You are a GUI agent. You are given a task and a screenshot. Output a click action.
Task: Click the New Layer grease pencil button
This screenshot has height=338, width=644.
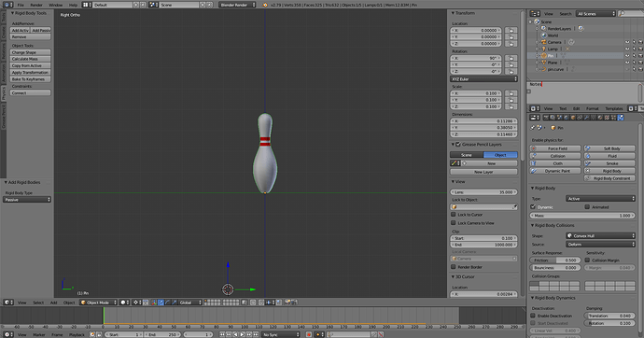pos(483,172)
